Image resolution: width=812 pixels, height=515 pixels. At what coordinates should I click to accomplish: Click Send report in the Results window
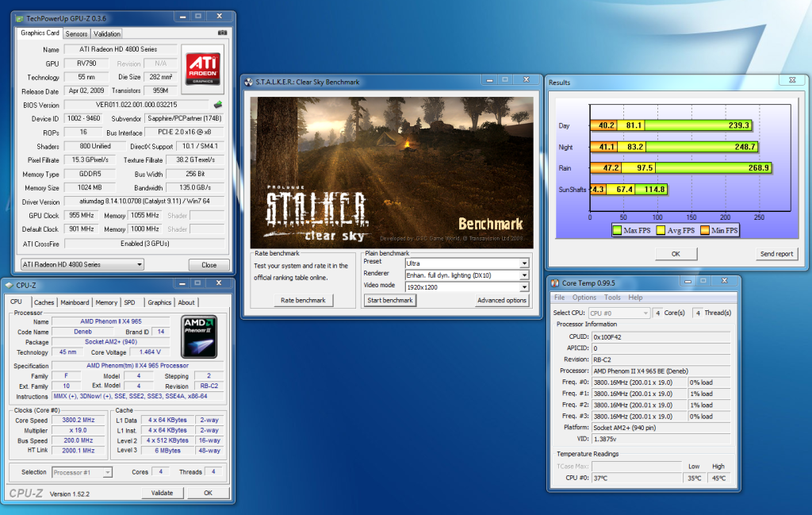(x=776, y=254)
